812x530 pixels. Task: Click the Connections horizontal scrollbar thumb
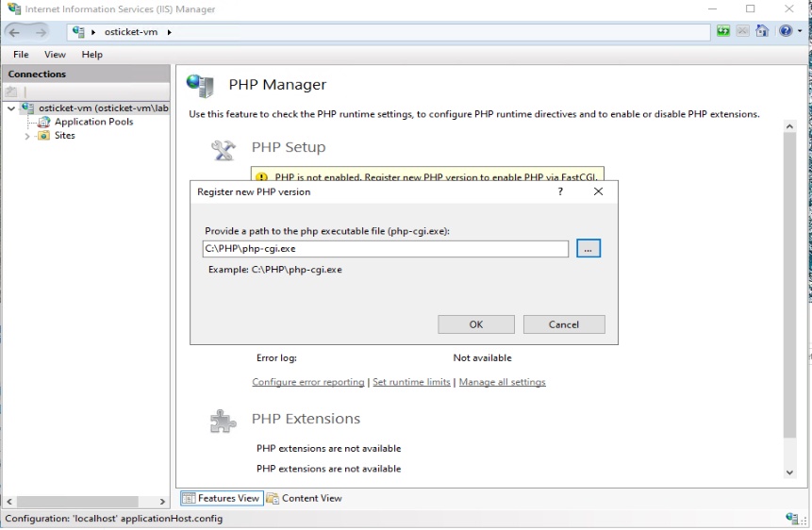point(77,502)
